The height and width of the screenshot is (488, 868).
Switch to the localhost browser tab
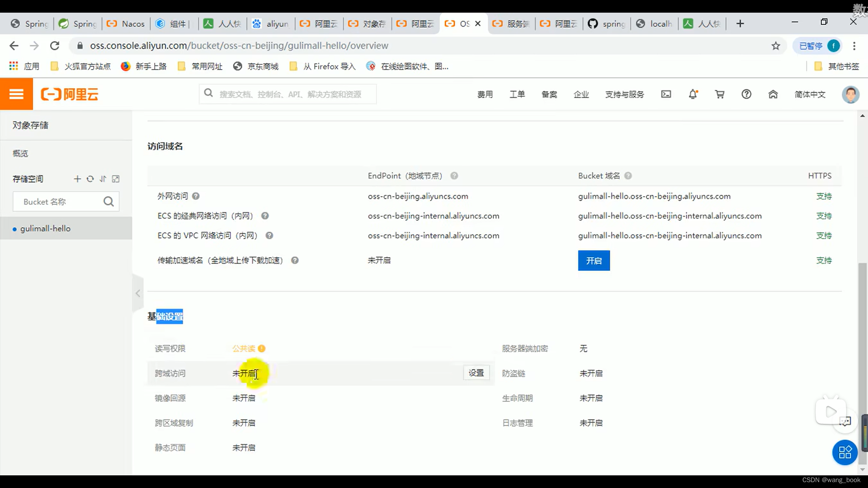(x=655, y=23)
